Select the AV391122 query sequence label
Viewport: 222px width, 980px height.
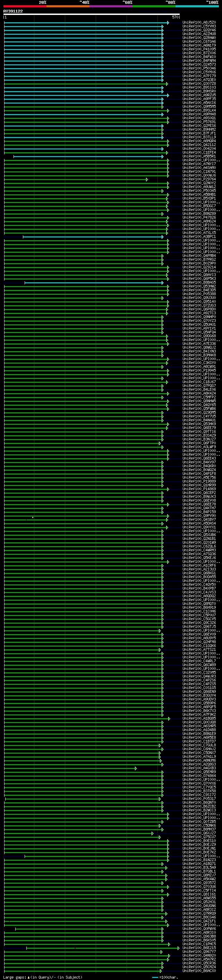13,11
